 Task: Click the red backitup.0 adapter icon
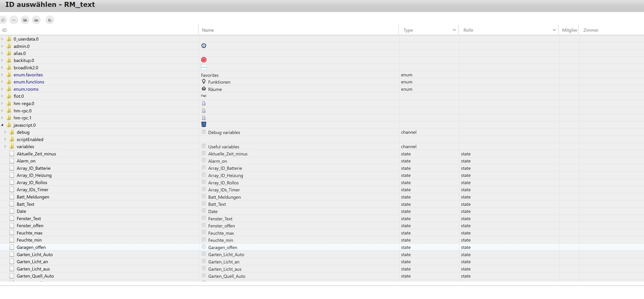point(204,60)
